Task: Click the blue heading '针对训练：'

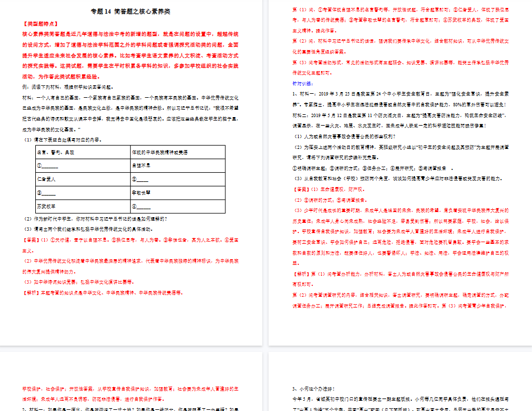Action: click(303, 84)
